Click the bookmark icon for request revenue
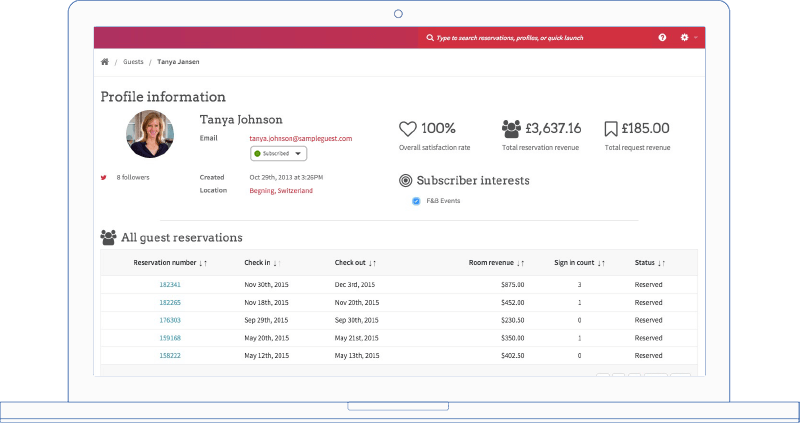Viewport: 800px width, 423px height. [610, 129]
